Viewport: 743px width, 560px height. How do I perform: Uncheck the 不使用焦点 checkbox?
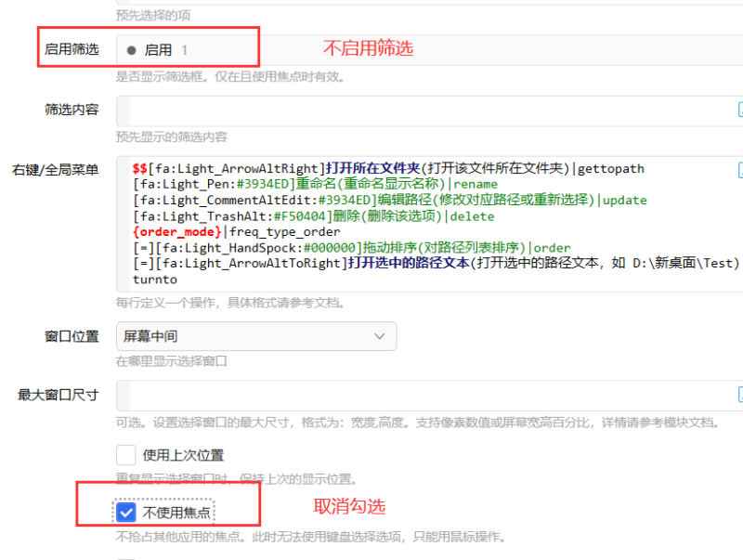(126, 513)
